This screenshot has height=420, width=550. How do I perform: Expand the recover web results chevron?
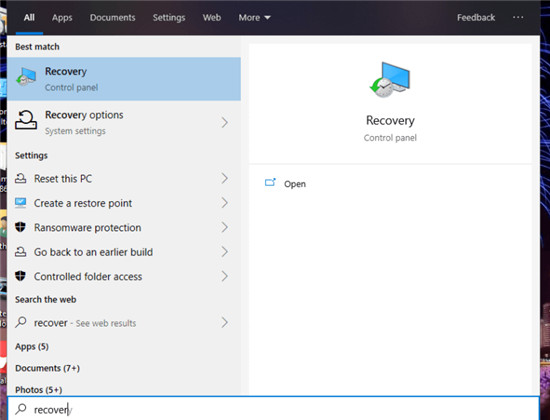point(224,322)
